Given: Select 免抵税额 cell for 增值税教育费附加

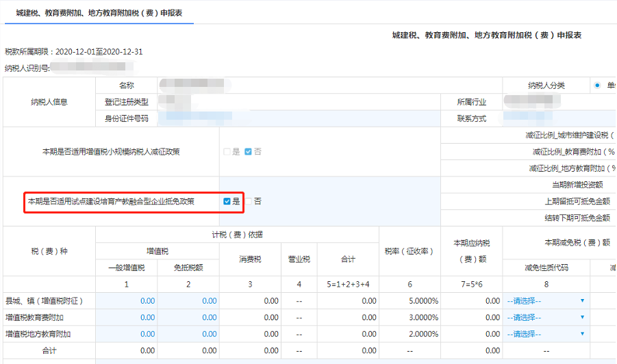Looking at the screenshot, I should pos(188,317).
